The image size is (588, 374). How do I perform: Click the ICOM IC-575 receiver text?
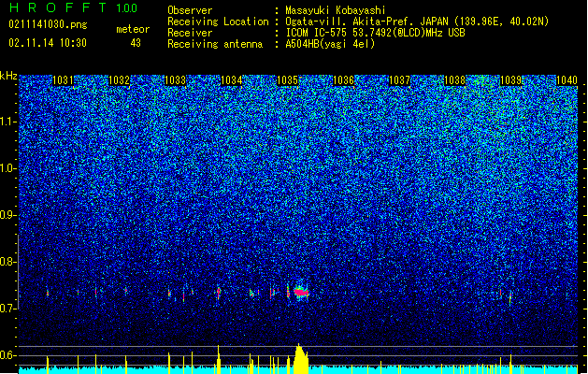click(375, 33)
